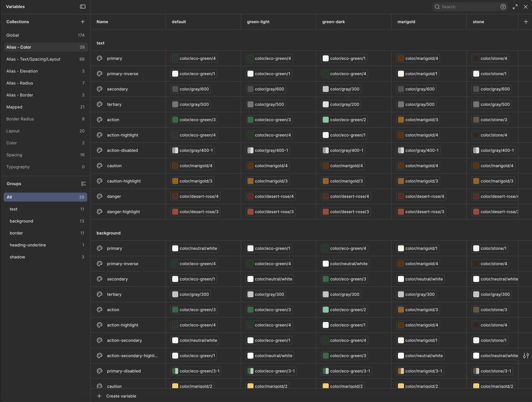Click the Create variable button
Viewport: 532px width, 402px height.
[x=117, y=396]
